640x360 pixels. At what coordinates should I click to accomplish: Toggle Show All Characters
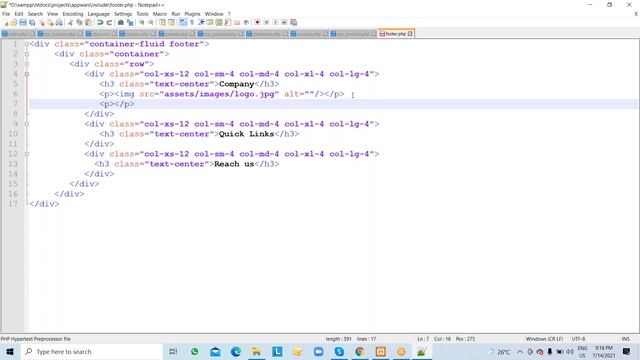click(191, 22)
